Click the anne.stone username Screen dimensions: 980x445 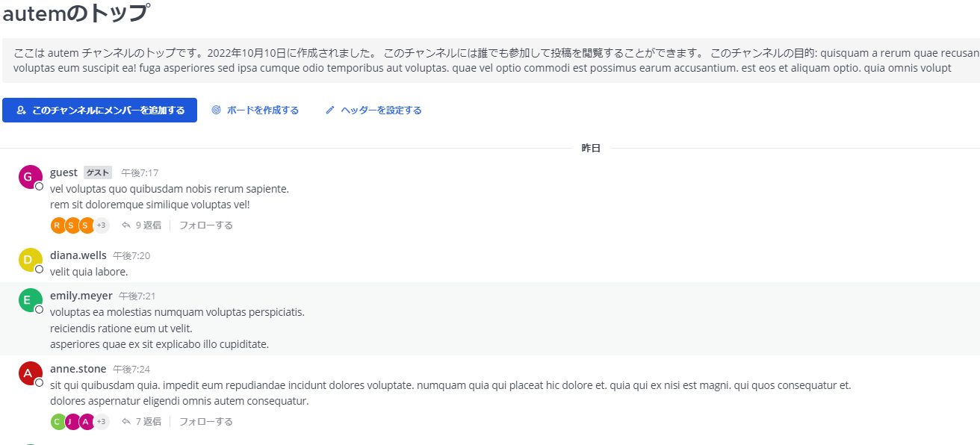pos(78,369)
